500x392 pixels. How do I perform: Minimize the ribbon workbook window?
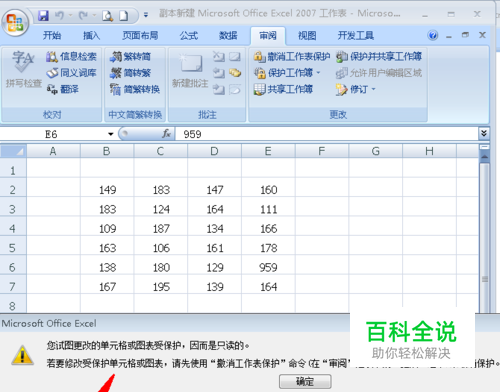(x=449, y=36)
